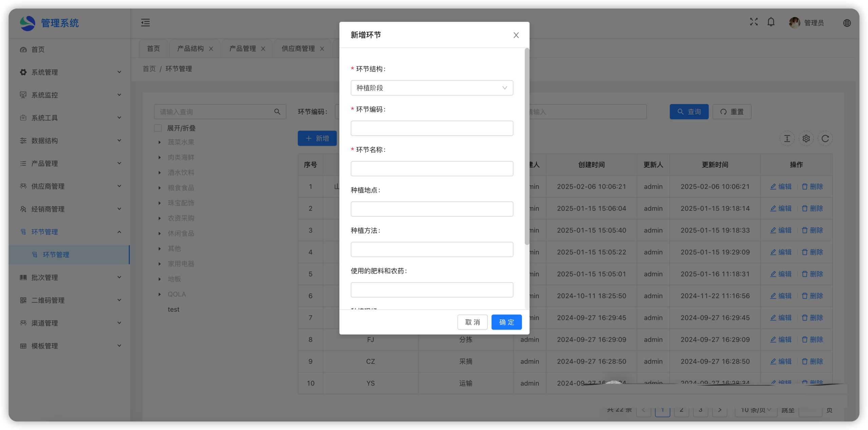The image size is (868, 430).
Task: Click the dialog's vertical scrollbar
Action: 527,146
